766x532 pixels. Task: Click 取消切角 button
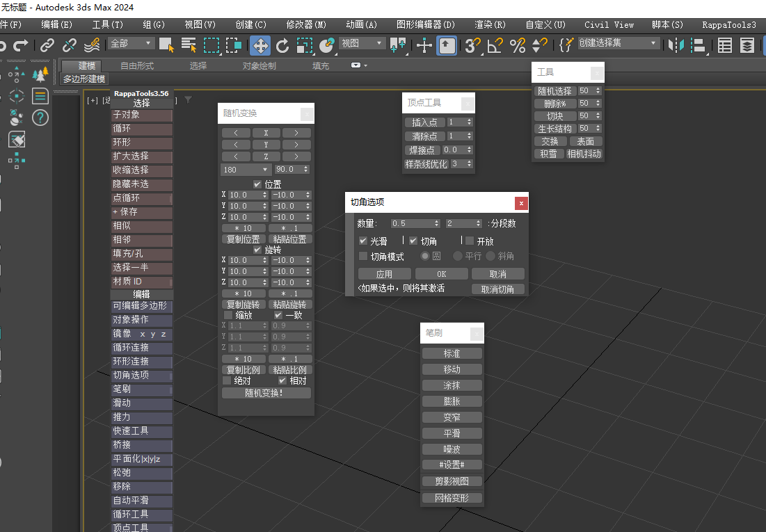click(498, 289)
